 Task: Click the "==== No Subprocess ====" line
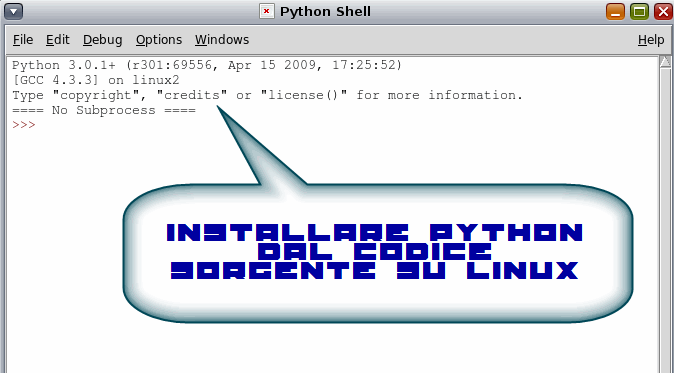point(104,110)
